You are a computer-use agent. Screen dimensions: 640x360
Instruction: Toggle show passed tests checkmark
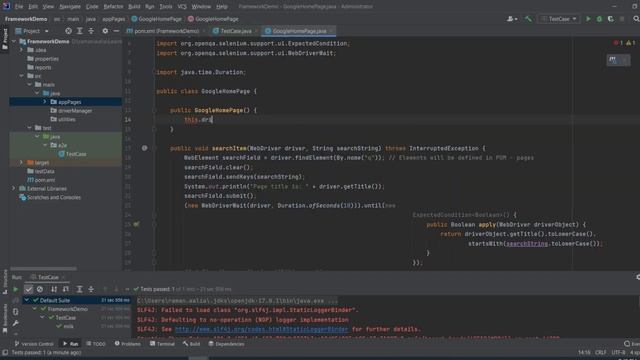[x=28, y=289]
